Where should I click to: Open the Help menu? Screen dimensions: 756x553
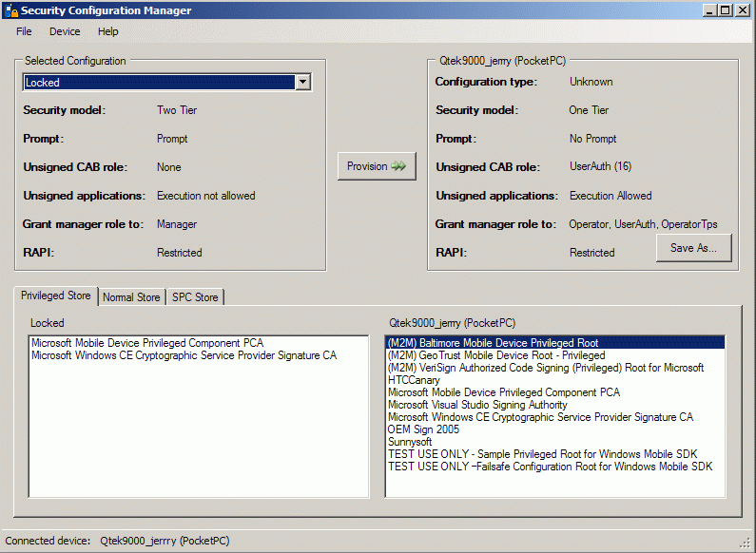tap(108, 31)
